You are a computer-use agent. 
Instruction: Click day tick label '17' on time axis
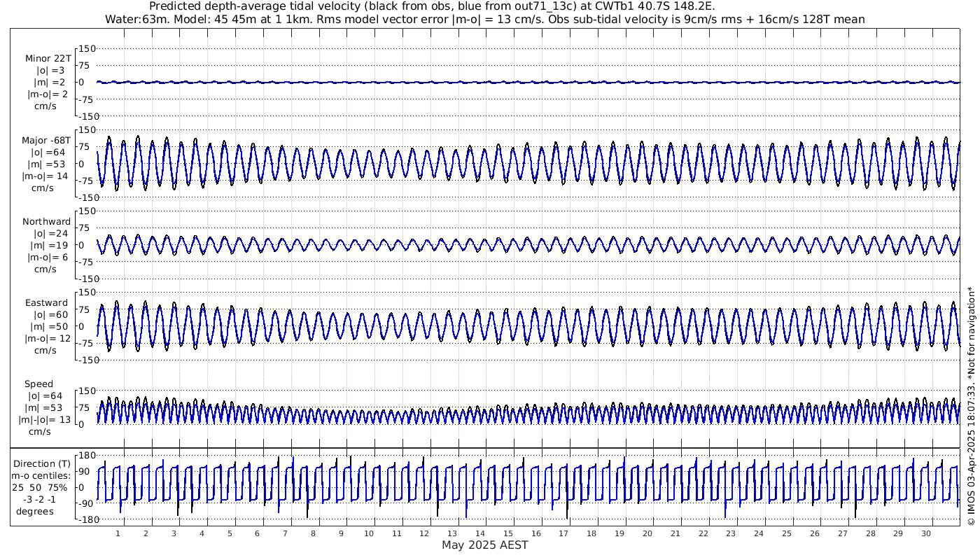[x=563, y=533]
